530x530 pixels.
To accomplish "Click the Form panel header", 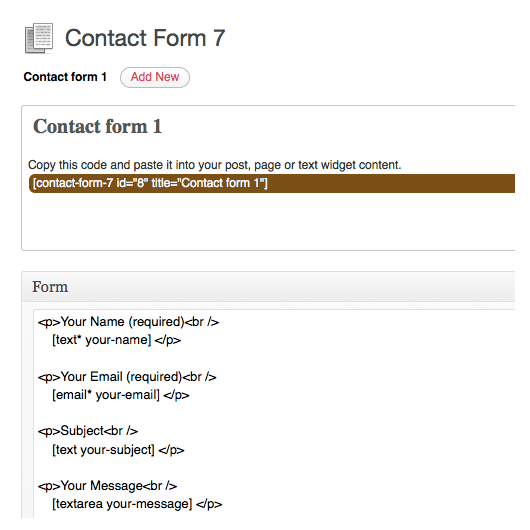I will pos(268,287).
